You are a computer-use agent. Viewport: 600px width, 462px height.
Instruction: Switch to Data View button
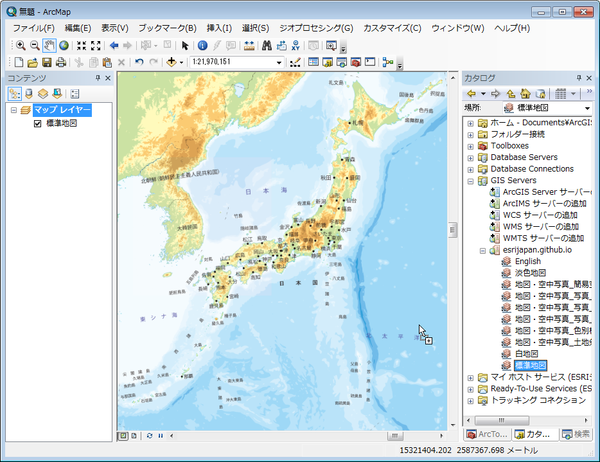122,436
